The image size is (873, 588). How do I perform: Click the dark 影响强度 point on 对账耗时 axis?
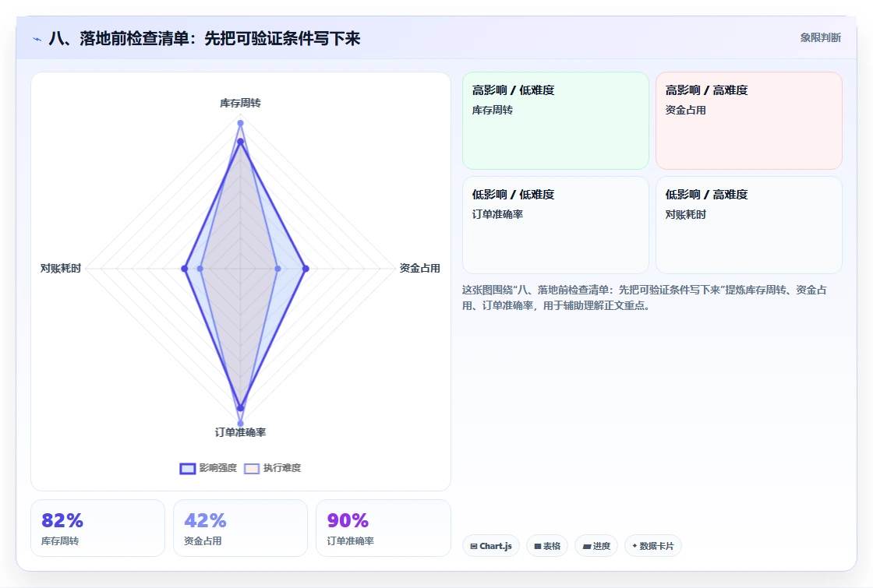[184, 269]
